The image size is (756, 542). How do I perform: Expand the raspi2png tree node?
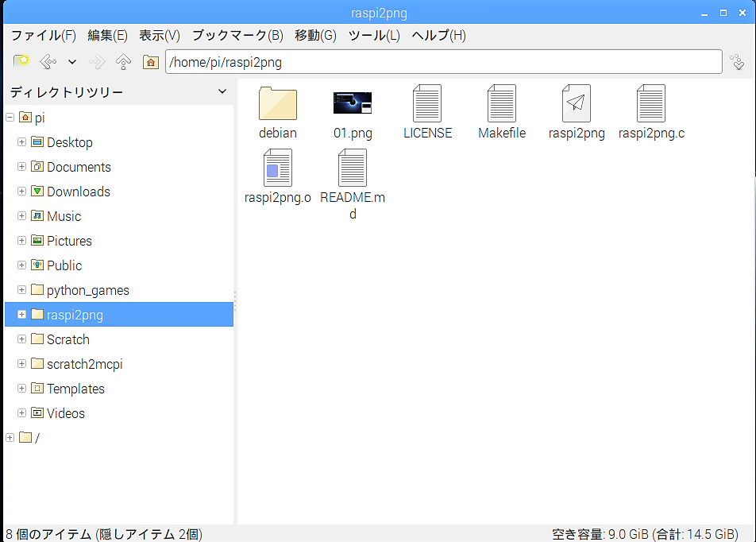click(21, 314)
